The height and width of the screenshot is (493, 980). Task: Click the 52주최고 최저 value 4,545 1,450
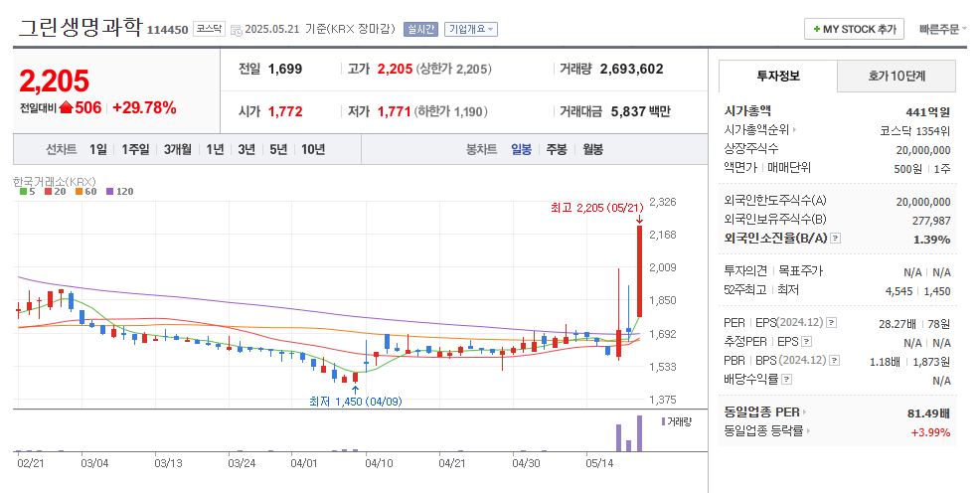click(x=917, y=291)
